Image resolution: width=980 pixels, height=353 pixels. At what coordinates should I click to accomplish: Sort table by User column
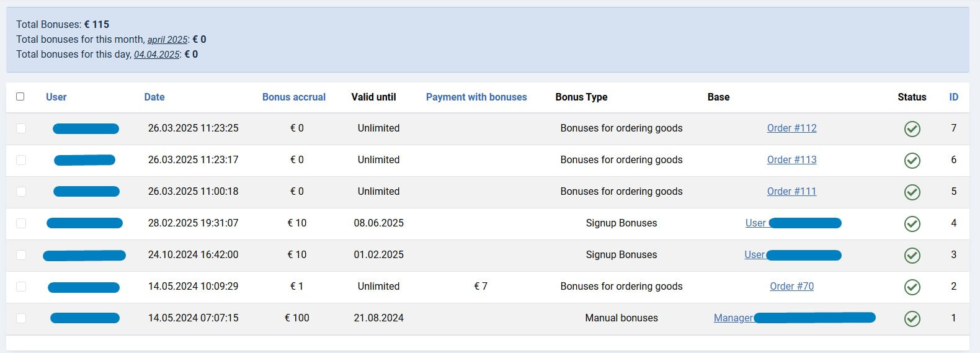point(56,97)
